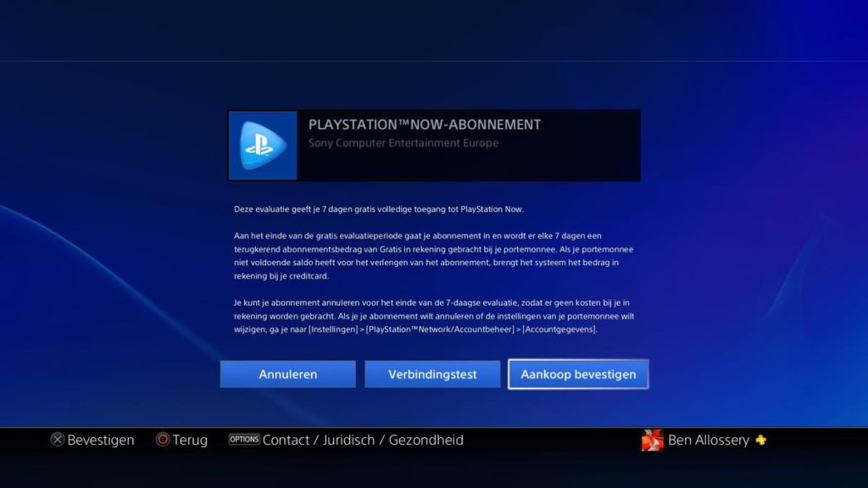Screen dimensions: 868x488
Task: Click the Bevestigen label in footer
Action: click(101, 440)
